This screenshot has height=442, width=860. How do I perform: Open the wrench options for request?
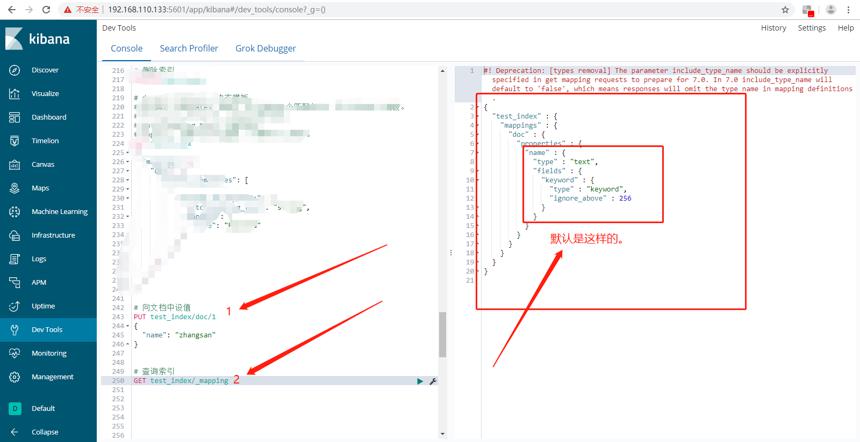(432, 381)
